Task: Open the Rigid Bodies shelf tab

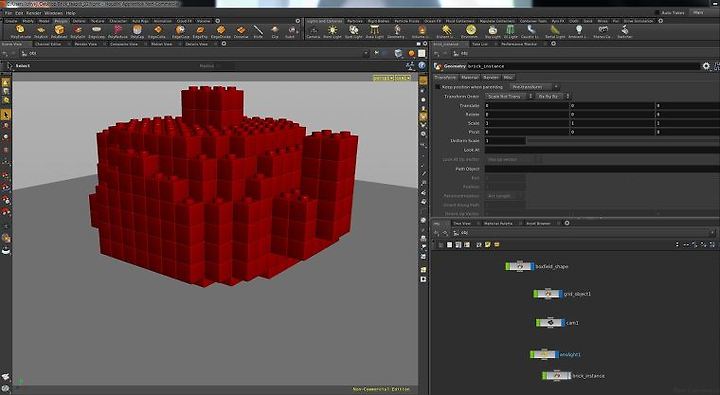Action: (x=378, y=21)
